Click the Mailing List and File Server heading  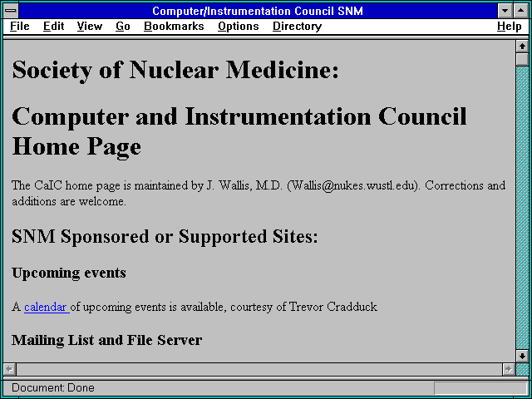[107, 340]
